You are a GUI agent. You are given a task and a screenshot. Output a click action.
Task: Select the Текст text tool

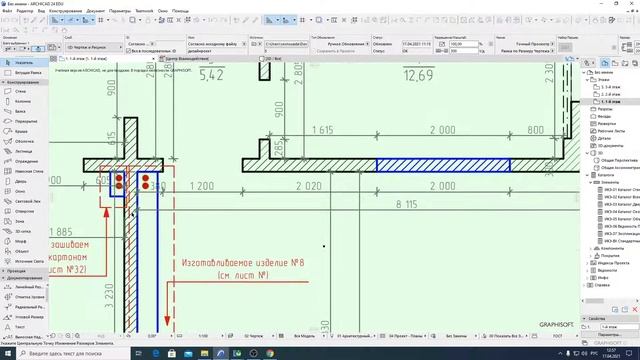click(24, 327)
